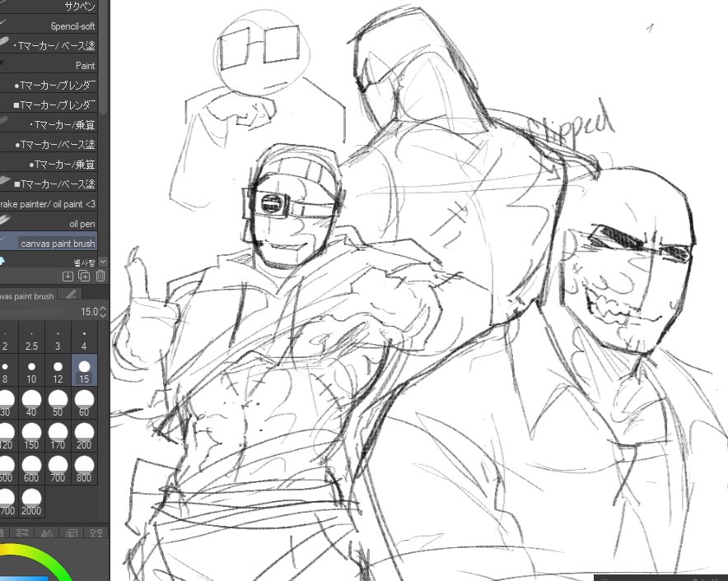
Task: Click the brush size stepper arrows
Action: [x=103, y=311]
